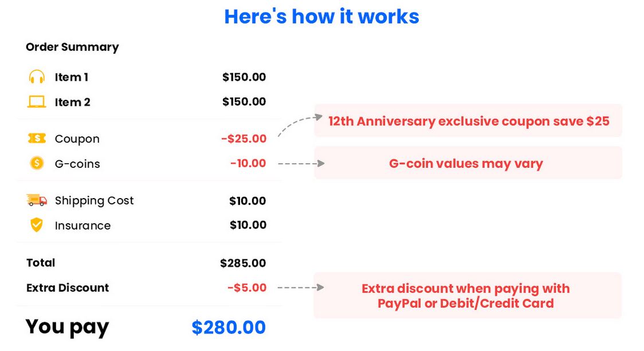The height and width of the screenshot is (351, 644).
Task: Click the G-coins gold coin icon
Action: 37,163
